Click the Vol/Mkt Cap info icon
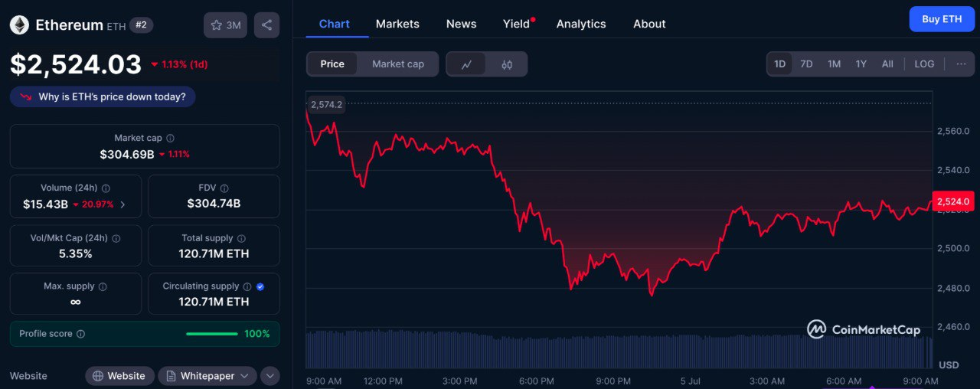Image resolution: width=980 pixels, height=389 pixels. [x=115, y=238]
